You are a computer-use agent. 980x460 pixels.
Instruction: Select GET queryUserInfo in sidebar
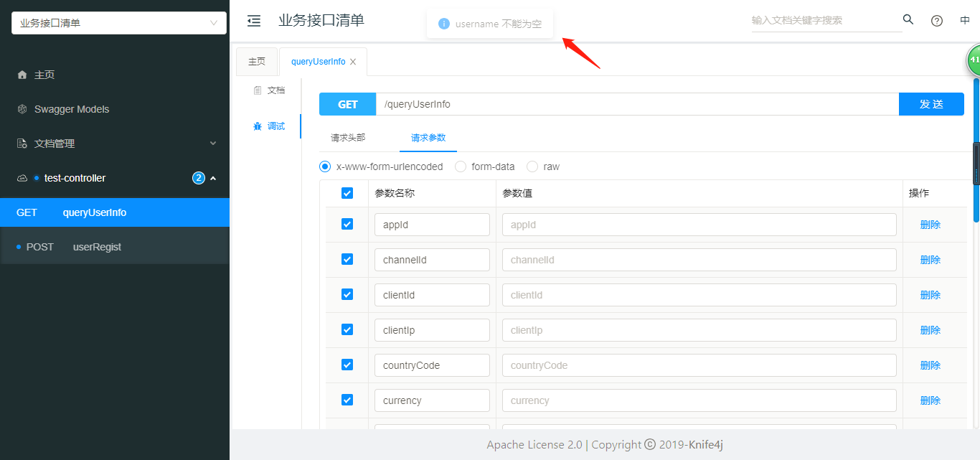click(x=115, y=212)
